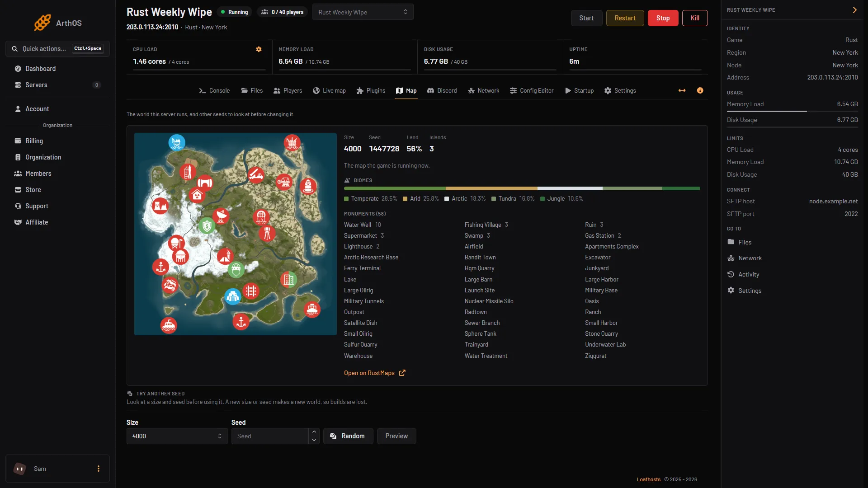Click the CPU load gear icon
This screenshot has height=488, width=868.
click(x=259, y=49)
